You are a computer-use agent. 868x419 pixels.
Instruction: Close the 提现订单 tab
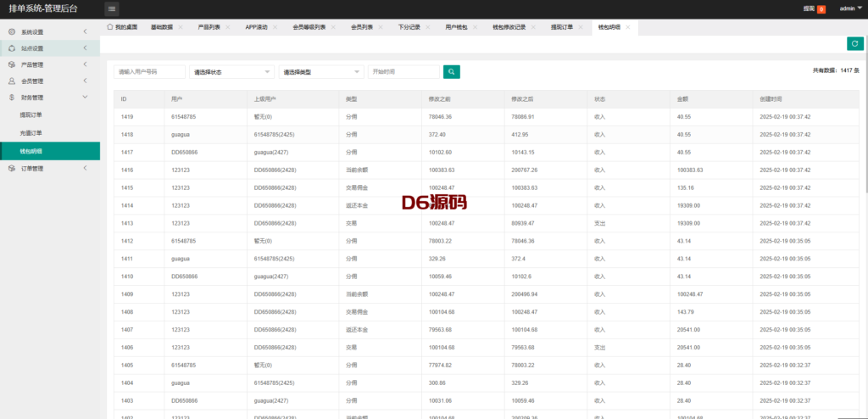581,27
